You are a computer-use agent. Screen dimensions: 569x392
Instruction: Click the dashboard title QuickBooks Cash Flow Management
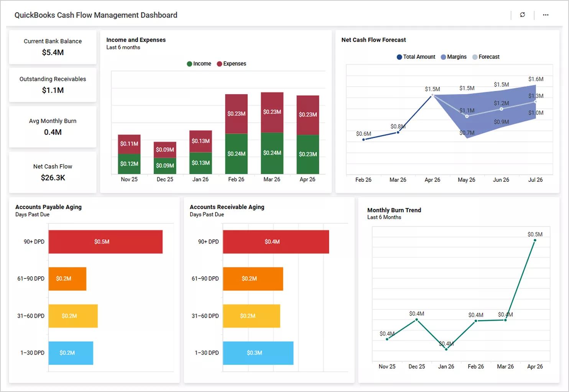point(96,15)
